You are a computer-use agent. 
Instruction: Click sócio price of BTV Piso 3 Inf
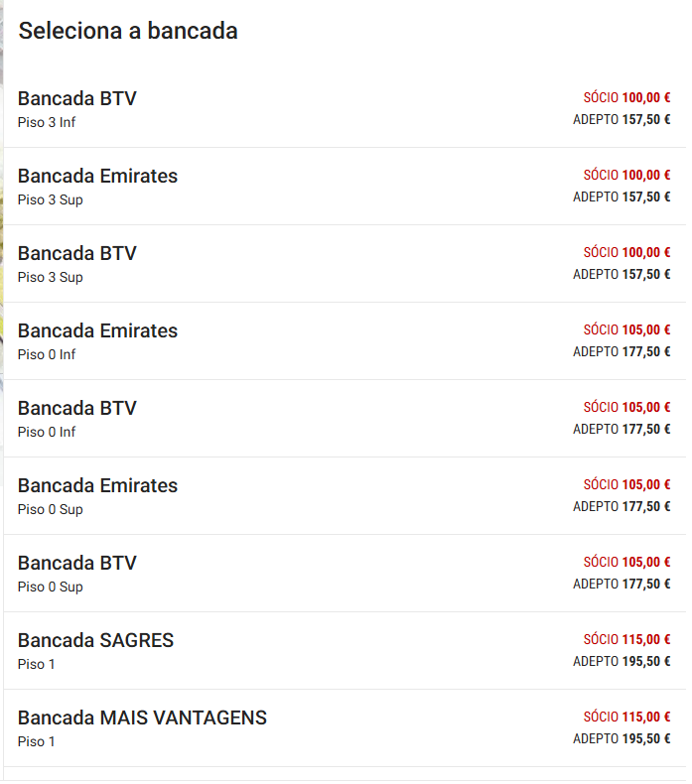pos(626,98)
